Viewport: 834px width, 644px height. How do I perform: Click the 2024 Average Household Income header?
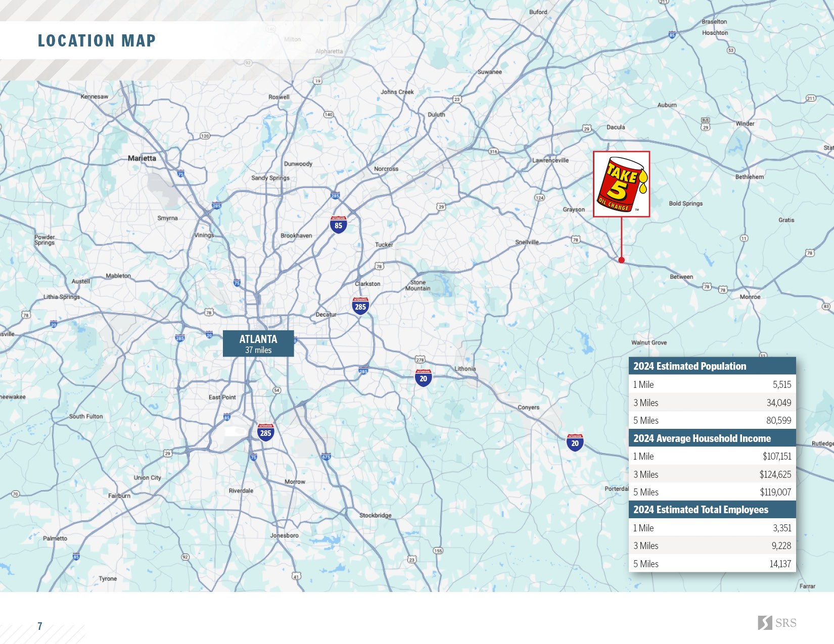[x=712, y=438]
